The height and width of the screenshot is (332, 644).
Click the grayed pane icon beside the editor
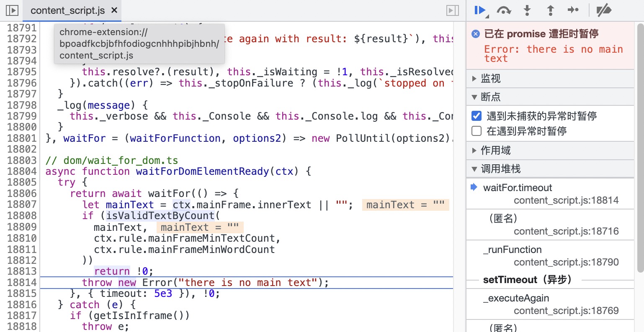453,10
